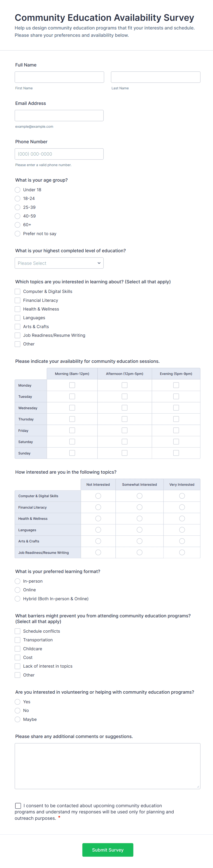The width and height of the screenshot is (213, 868).
Task: Select the "18-24" age group option
Action: (18, 199)
